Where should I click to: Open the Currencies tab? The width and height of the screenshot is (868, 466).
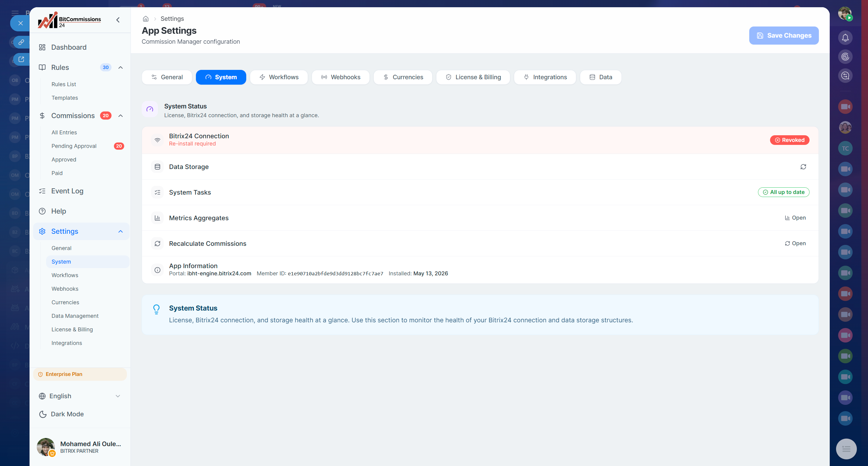pyautogui.click(x=403, y=77)
